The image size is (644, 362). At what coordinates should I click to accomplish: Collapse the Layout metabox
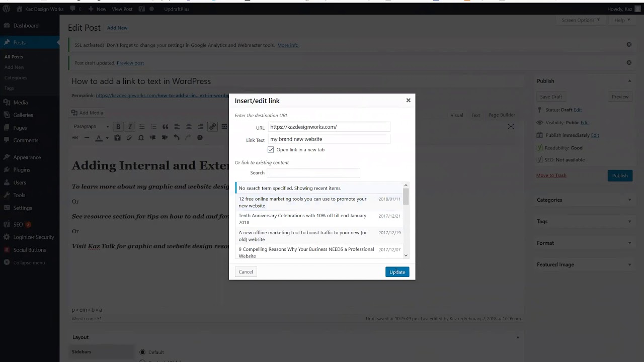[517, 337]
